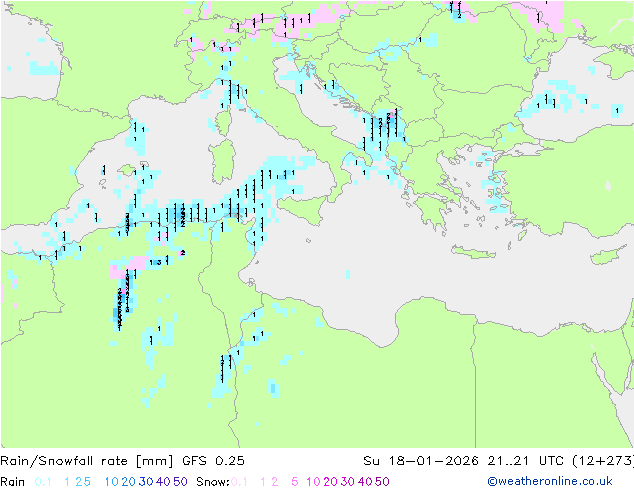Click the island of Sardinia on the map
634x490 pixels.
(x=222, y=162)
